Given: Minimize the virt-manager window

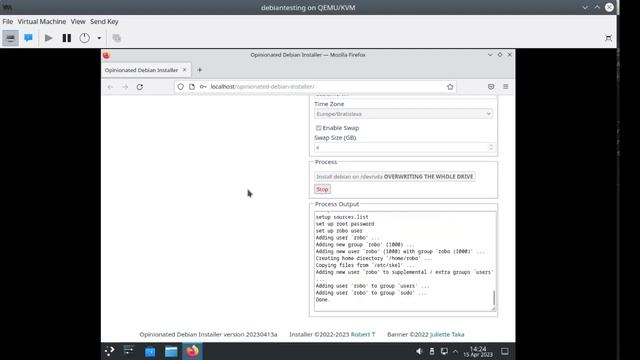Looking at the screenshot, I should point(585,7).
